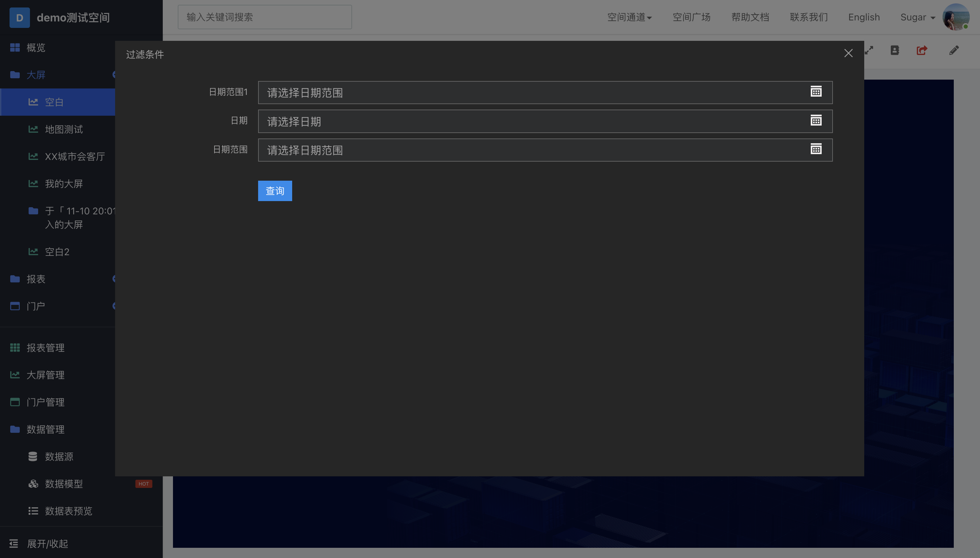
Task: Click the 展开/收起 collapse sidebar icon
Action: (x=13, y=543)
